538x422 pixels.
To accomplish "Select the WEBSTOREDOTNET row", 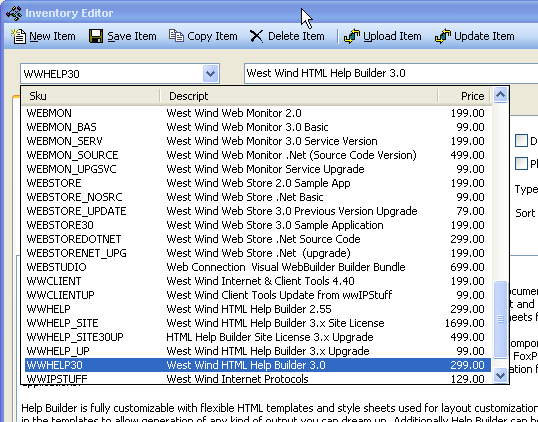I will tap(258, 239).
